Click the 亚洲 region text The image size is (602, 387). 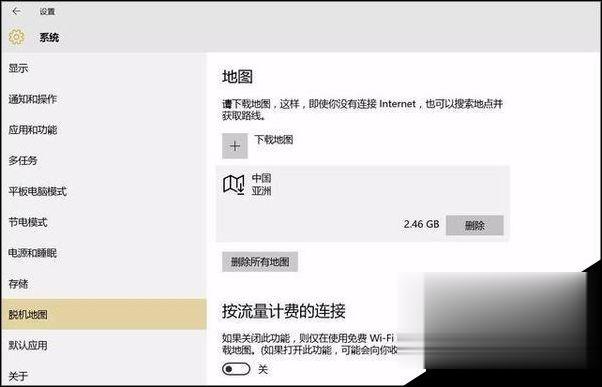pyautogui.click(x=261, y=190)
